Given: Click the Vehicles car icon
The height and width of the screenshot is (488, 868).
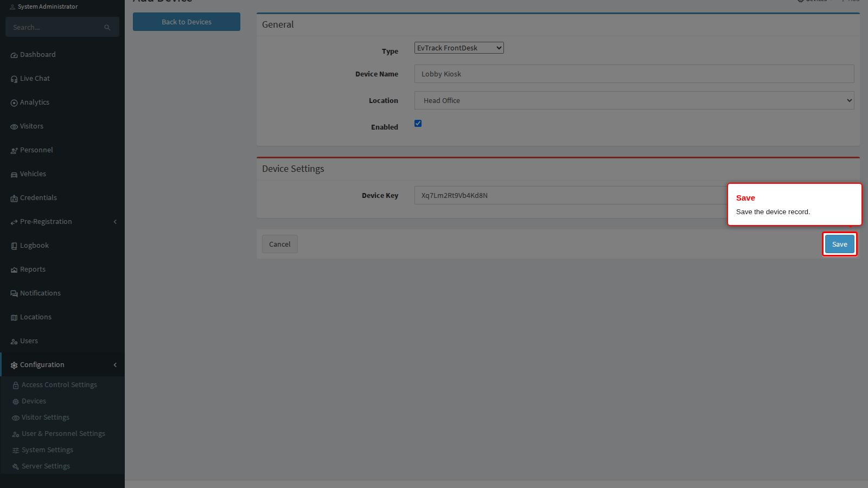Looking at the screenshot, I should (x=14, y=175).
